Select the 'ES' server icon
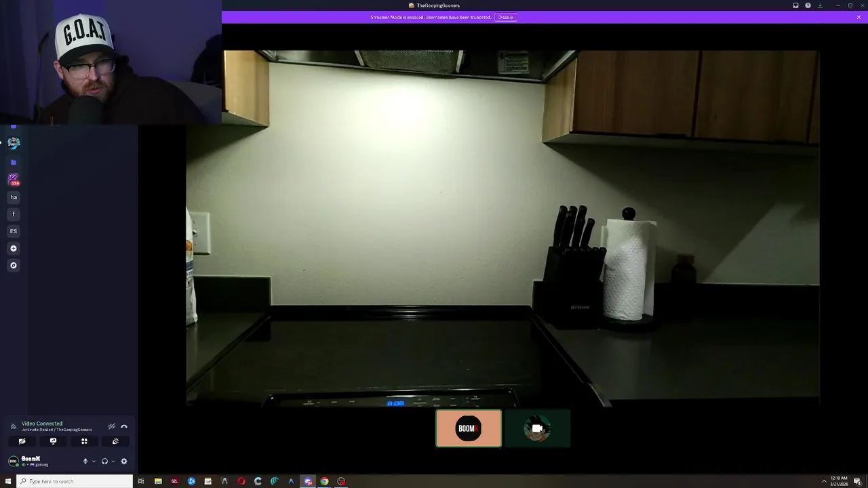The height and width of the screenshot is (488, 868). pos(13,231)
